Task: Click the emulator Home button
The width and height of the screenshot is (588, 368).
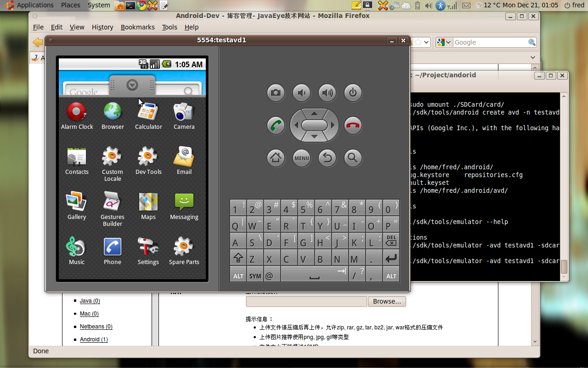Action: tap(276, 158)
